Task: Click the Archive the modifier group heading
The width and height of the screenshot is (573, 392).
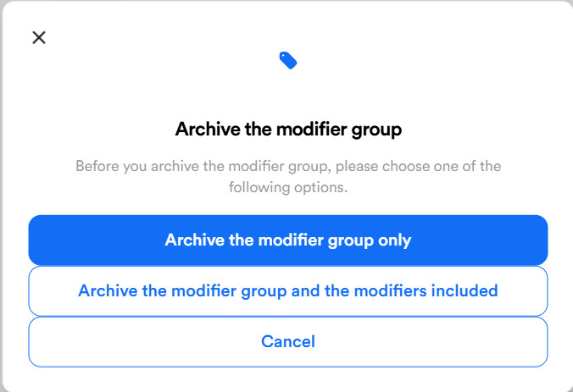Action: tap(287, 130)
